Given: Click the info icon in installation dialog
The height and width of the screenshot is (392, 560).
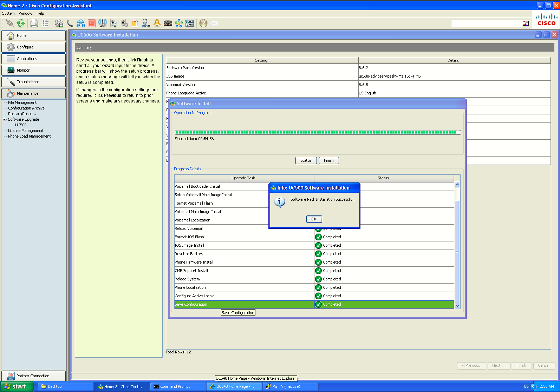Looking at the screenshot, I should click(x=280, y=202).
